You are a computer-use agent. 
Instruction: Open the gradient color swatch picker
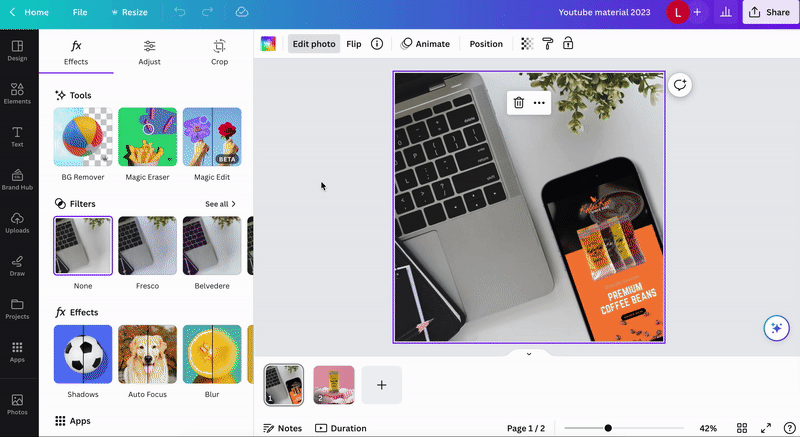coord(268,44)
